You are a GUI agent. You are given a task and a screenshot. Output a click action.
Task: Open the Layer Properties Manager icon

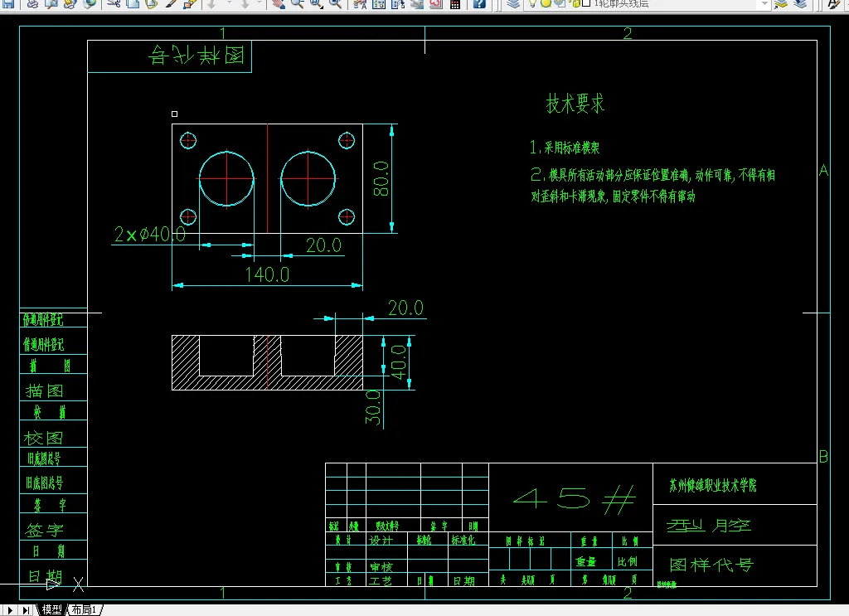[512, 4]
